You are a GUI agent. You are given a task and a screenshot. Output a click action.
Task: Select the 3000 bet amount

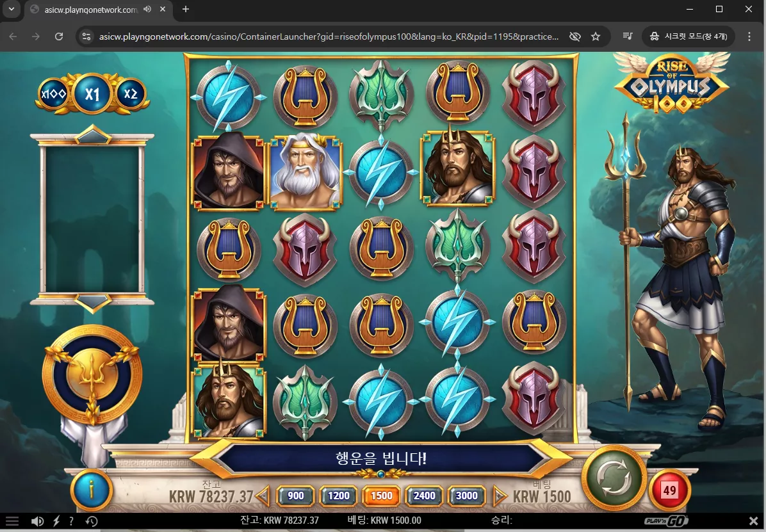point(466,496)
